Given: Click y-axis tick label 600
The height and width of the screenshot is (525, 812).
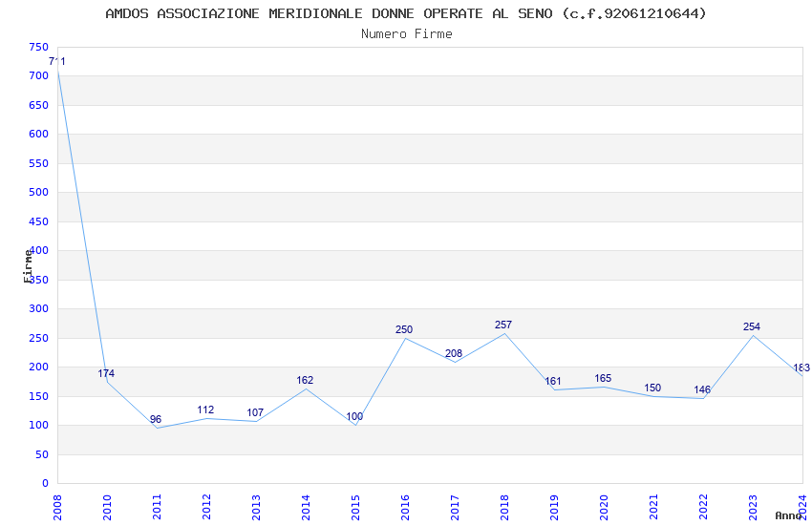Looking at the screenshot, I should point(39,134).
